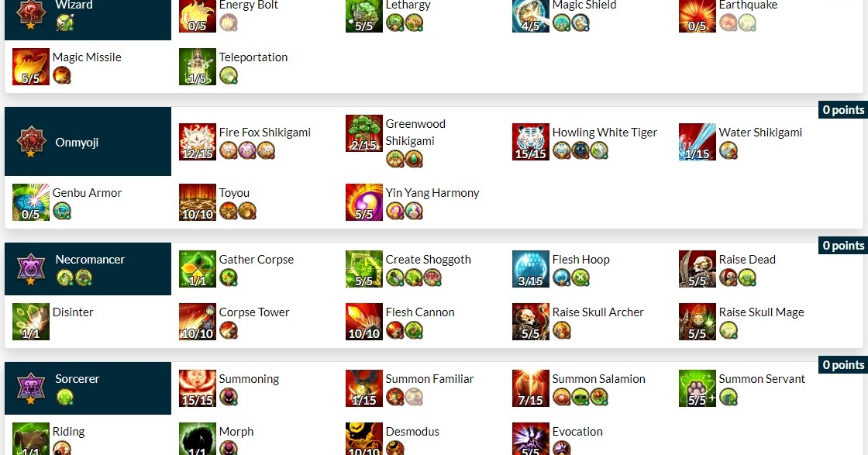This screenshot has width=868, height=455.
Task: Click the Sorcerer class header
Action: click(x=88, y=388)
